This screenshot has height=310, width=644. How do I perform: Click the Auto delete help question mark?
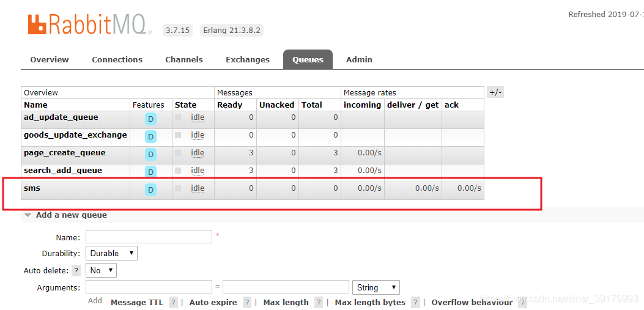pyautogui.click(x=76, y=271)
